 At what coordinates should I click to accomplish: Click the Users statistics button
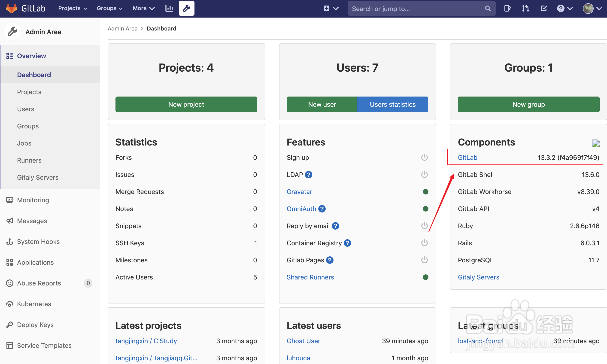tap(392, 104)
